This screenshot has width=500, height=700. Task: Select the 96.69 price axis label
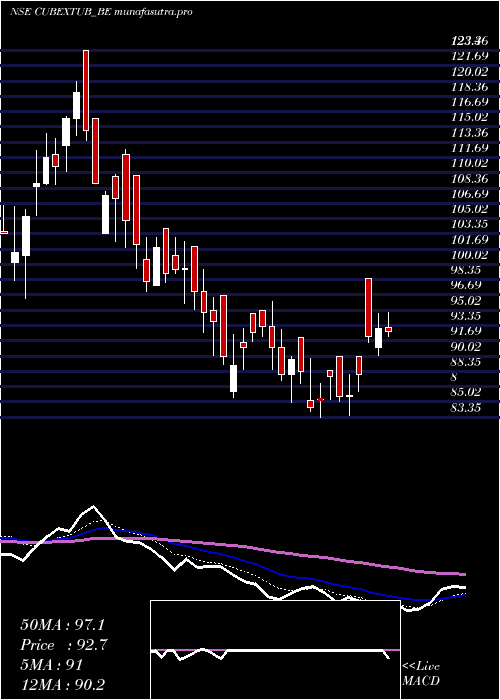(466, 285)
